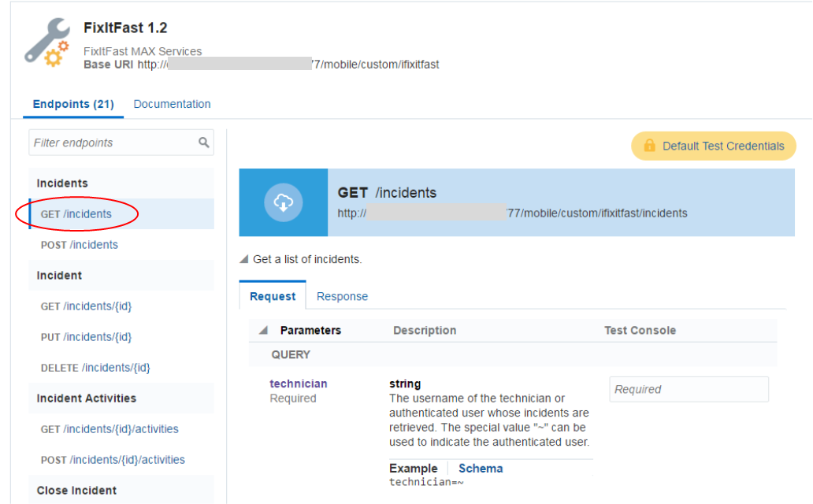Screen dimensions: 813x504
Task: Click the Description column header
Action: click(x=425, y=330)
